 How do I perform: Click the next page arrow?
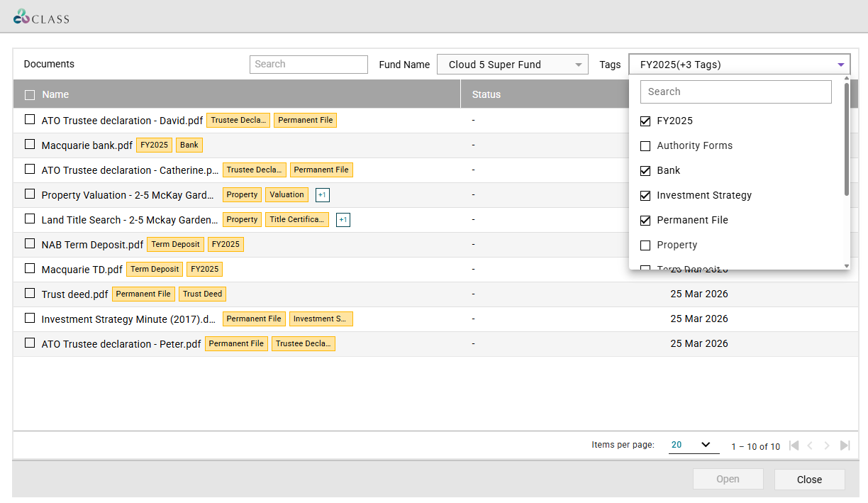point(827,446)
